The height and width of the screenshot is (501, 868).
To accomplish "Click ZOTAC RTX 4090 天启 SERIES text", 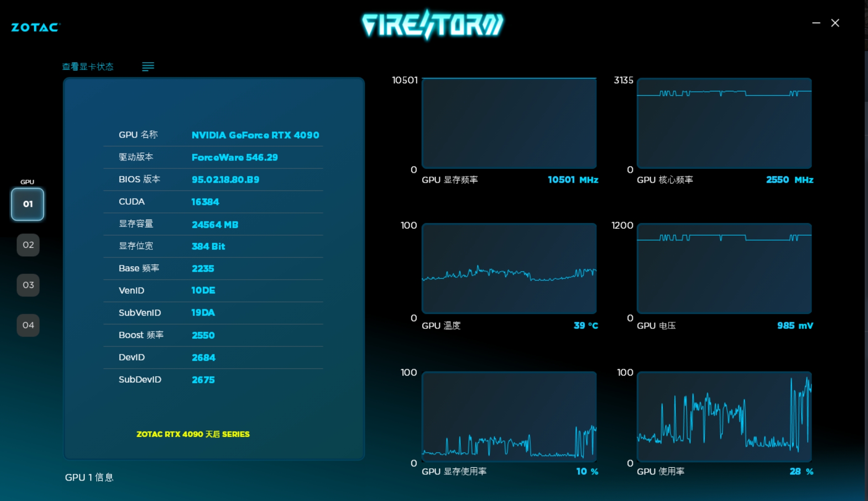I will click(193, 434).
